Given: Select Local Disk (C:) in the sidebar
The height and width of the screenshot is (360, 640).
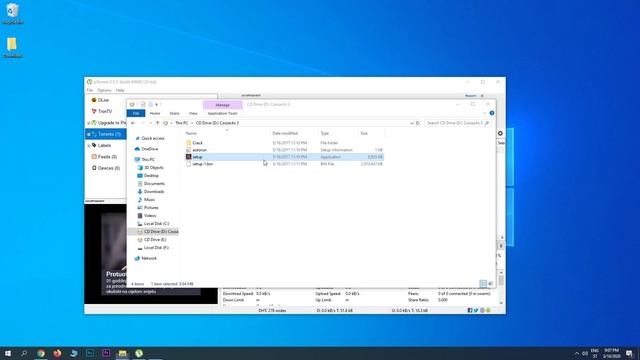Looking at the screenshot, I should click(x=156, y=224).
